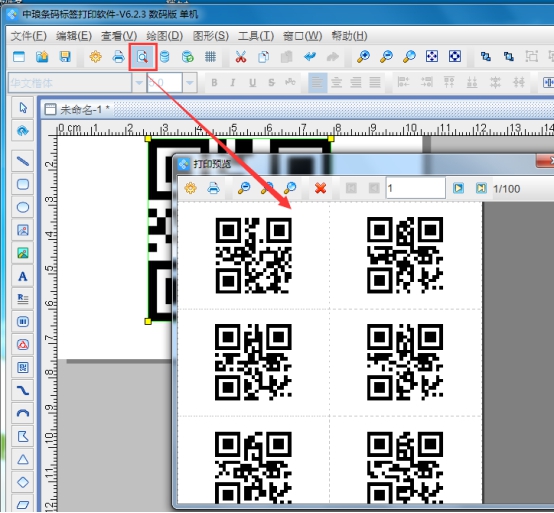Select the rich text R tool

23,299
